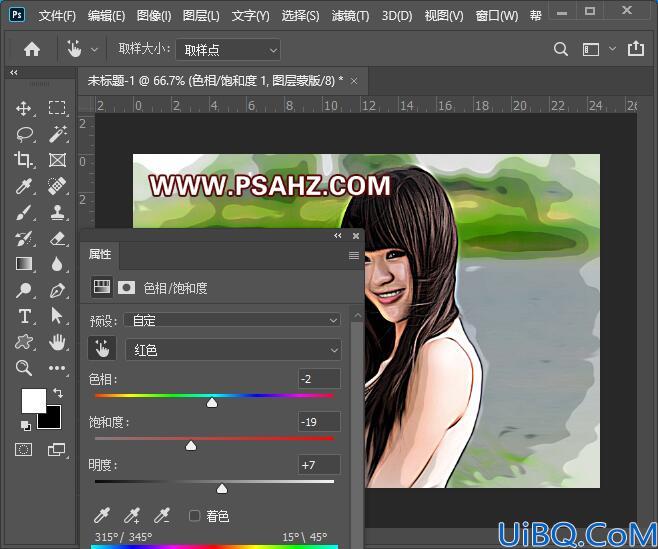658x549 pixels.
Task: Expand the workspace switcher arrow
Action: pos(612,49)
